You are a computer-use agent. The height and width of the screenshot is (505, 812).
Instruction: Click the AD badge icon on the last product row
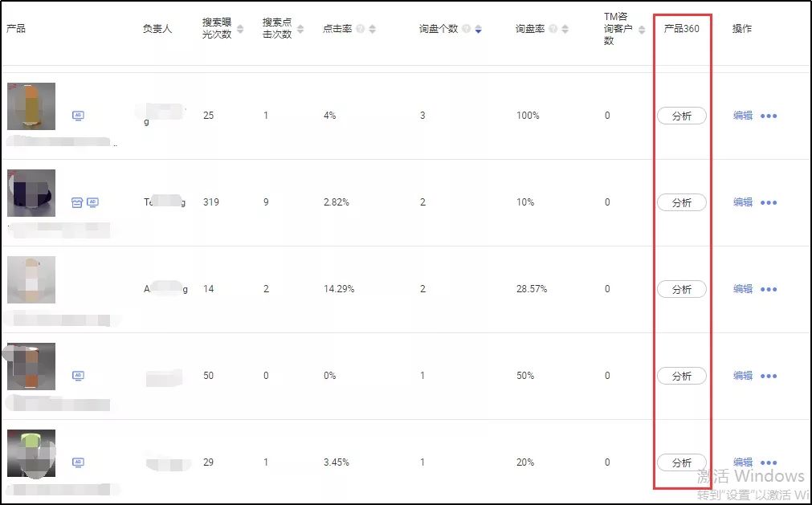(x=78, y=462)
